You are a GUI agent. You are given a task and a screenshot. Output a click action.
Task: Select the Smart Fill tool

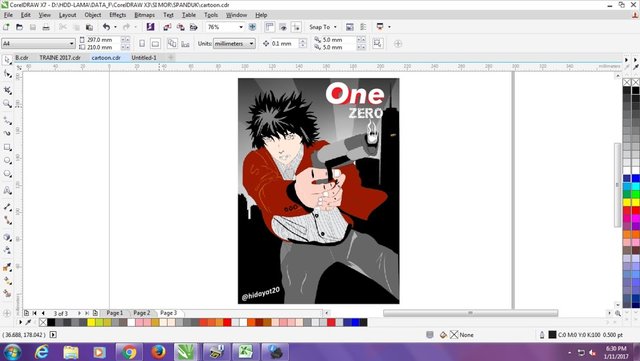(7, 294)
